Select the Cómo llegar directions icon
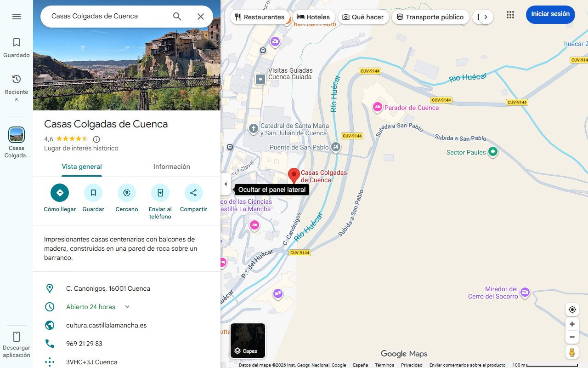588x368 pixels. (59, 193)
